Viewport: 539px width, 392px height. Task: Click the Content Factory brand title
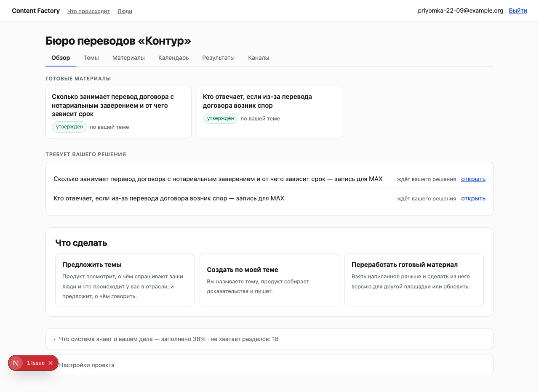[36, 11]
